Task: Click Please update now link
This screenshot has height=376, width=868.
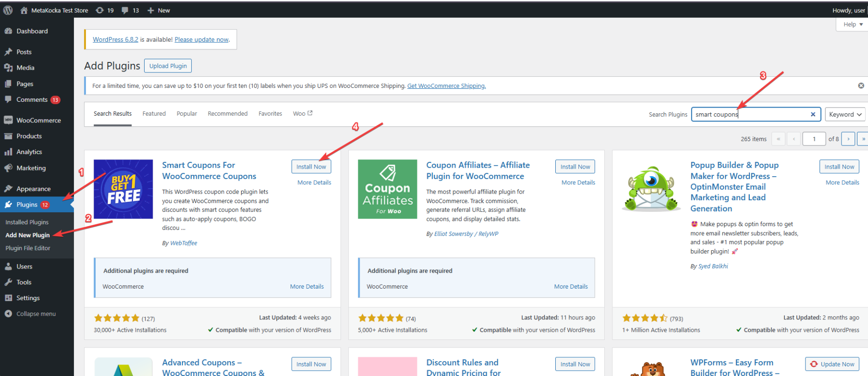Action: (202, 39)
